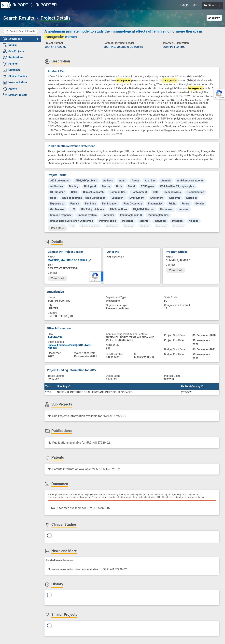Expand project terms with Read More

click(57, 228)
